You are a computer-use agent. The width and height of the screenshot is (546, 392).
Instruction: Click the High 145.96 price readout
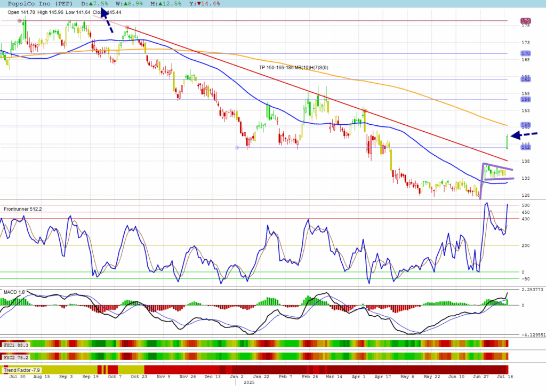pyautogui.click(x=51, y=12)
